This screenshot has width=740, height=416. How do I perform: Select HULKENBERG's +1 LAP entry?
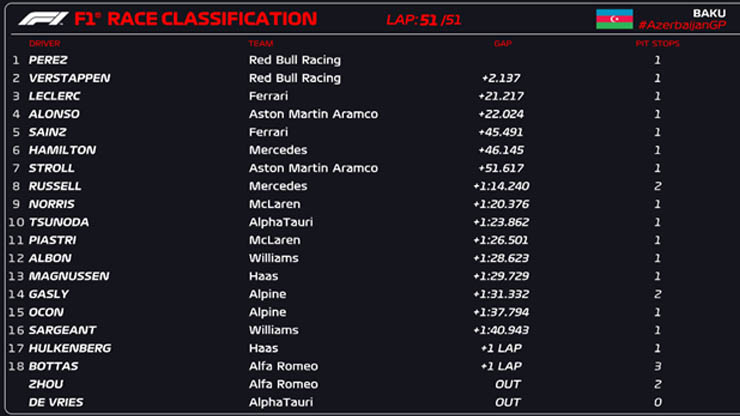(501, 348)
